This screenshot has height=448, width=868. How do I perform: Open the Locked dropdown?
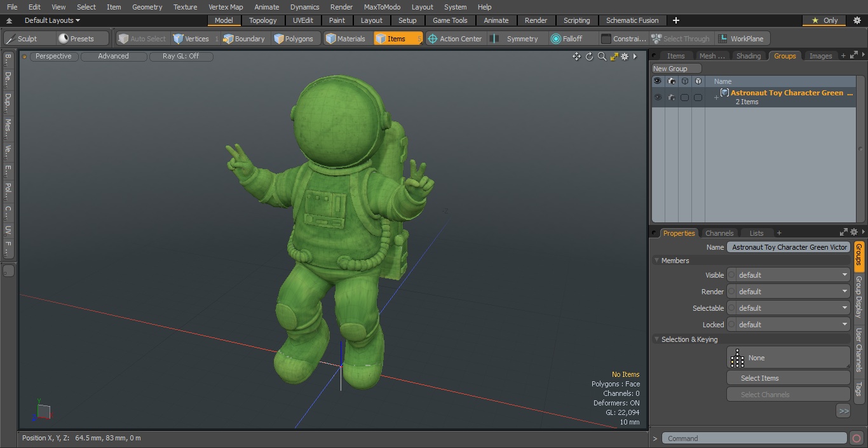(788, 325)
